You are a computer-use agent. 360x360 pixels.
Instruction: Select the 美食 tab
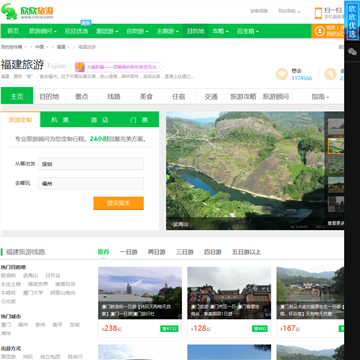146,97
